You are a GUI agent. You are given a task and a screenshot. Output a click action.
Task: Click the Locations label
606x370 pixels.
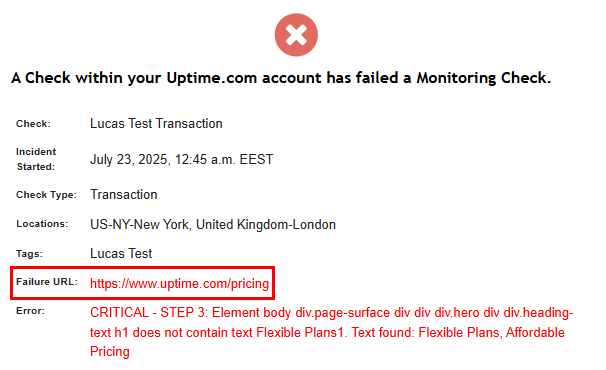[42, 224]
